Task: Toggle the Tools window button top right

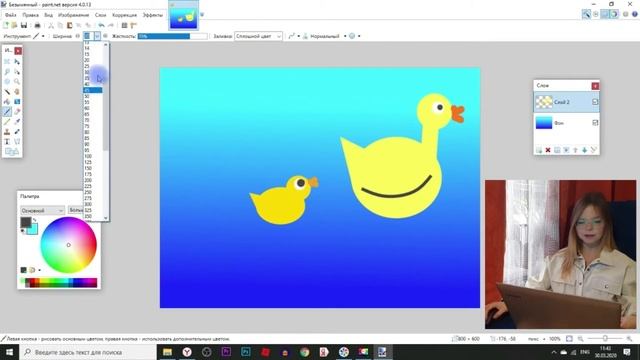Action: click(586, 14)
